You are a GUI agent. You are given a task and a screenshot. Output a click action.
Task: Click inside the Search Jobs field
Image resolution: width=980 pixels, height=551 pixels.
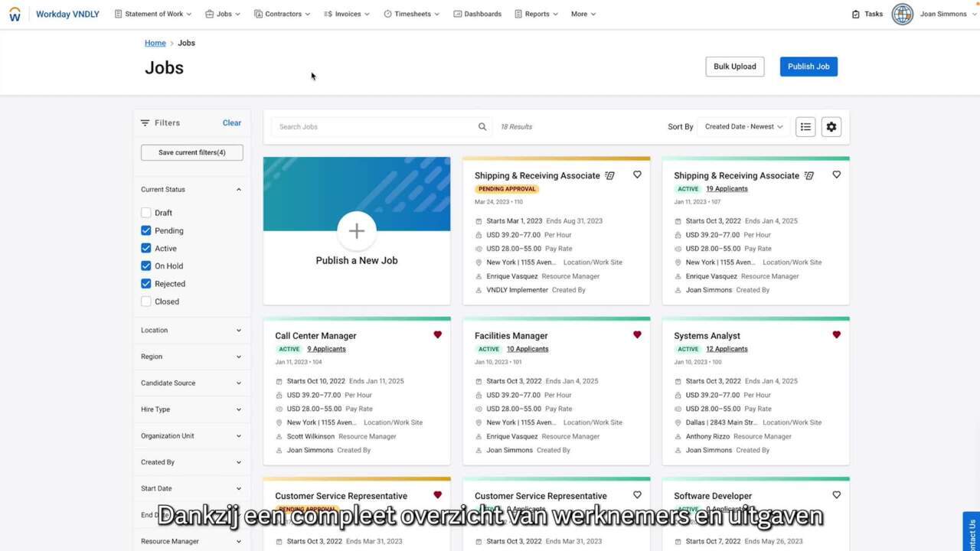coord(375,126)
